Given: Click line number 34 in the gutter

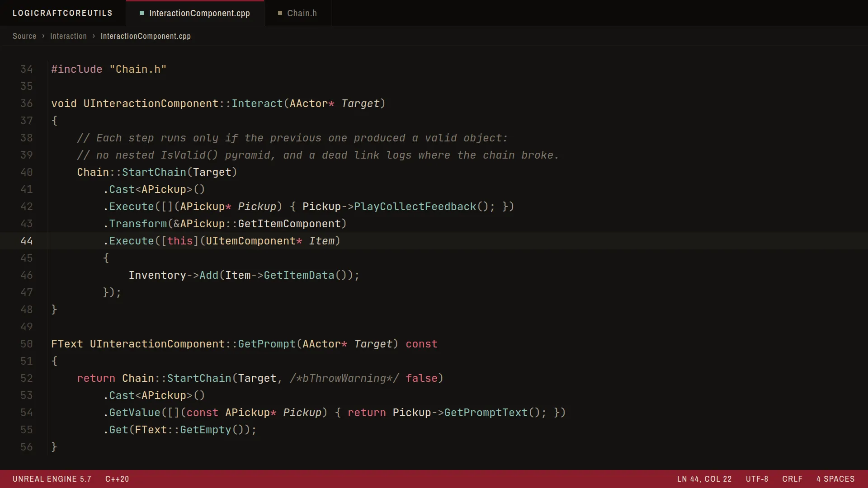Looking at the screenshot, I should click(x=27, y=69).
